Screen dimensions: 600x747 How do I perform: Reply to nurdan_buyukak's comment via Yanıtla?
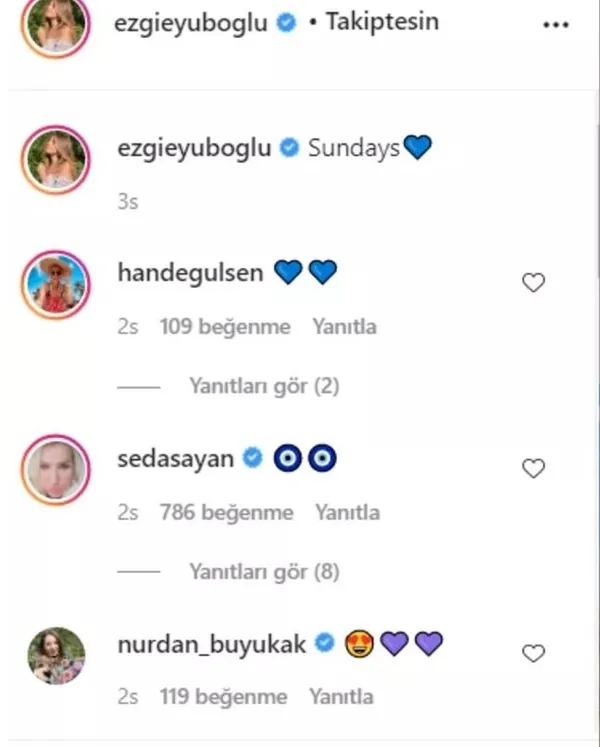click(x=341, y=697)
